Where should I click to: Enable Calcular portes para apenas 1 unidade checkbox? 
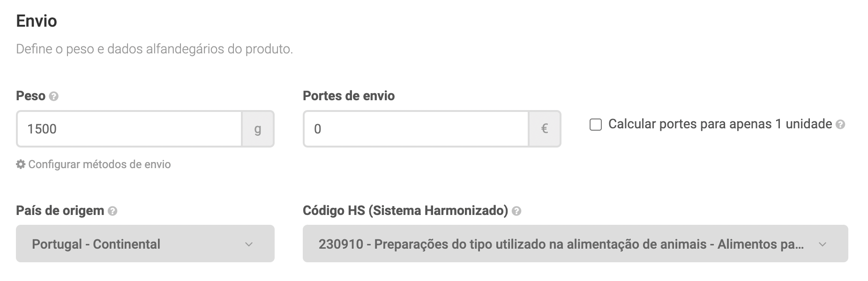click(595, 125)
